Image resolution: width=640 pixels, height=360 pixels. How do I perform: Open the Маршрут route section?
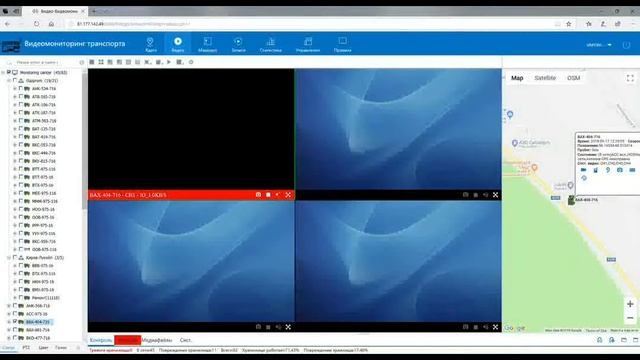coord(207,44)
